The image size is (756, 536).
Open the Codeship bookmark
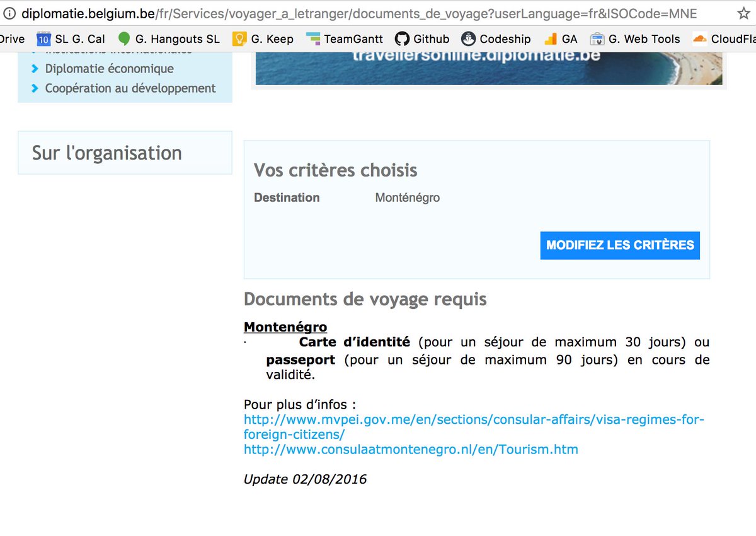tap(496, 38)
